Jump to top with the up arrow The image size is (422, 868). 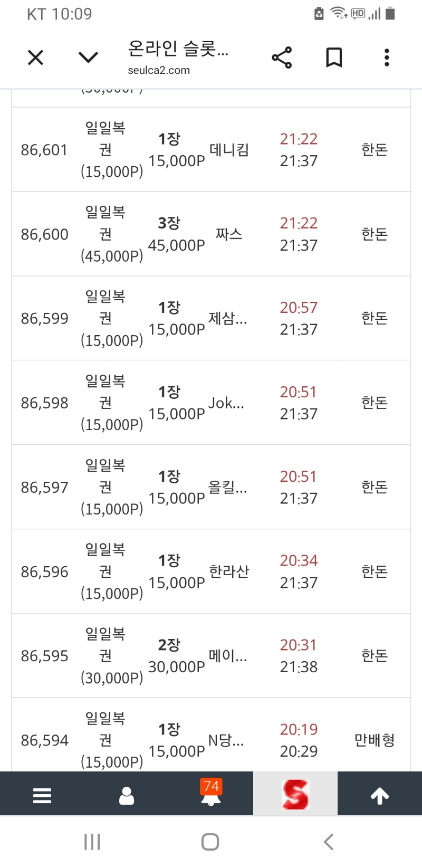coord(380,795)
